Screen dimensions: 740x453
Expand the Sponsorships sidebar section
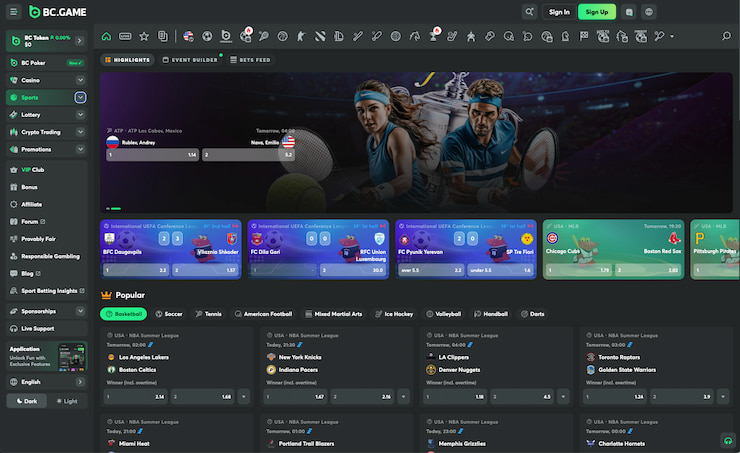point(80,311)
